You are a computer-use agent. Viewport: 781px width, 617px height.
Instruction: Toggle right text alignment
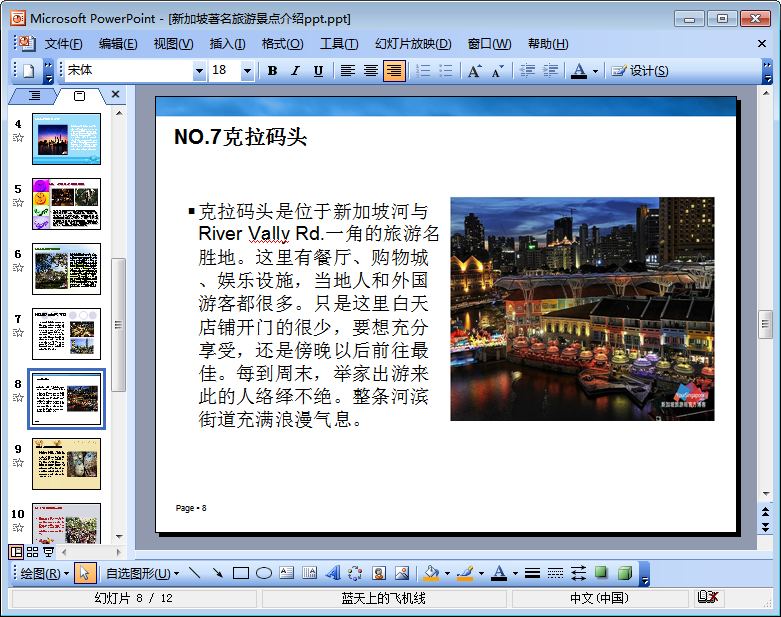point(394,71)
